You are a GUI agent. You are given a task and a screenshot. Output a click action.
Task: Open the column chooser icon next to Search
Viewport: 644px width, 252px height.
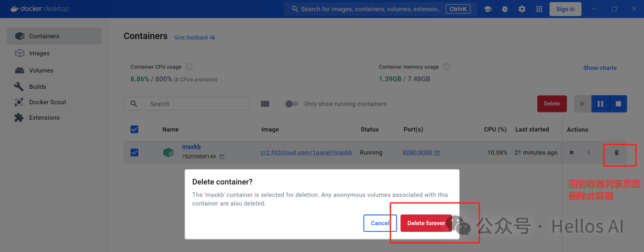[x=265, y=104]
